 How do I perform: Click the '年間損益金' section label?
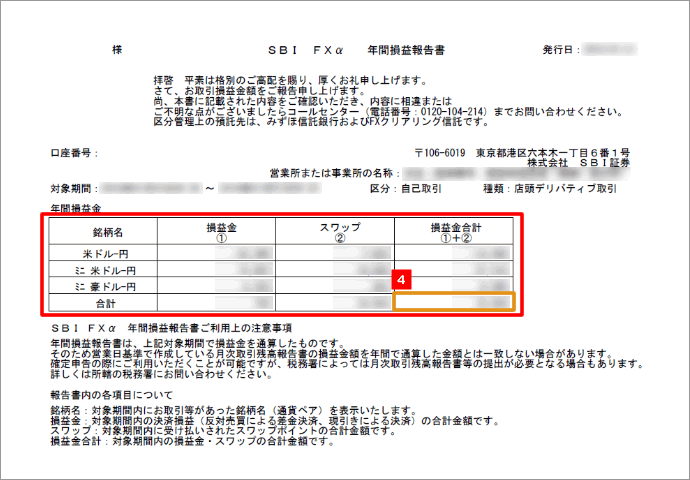pyautogui.click(x=76, y=208)
